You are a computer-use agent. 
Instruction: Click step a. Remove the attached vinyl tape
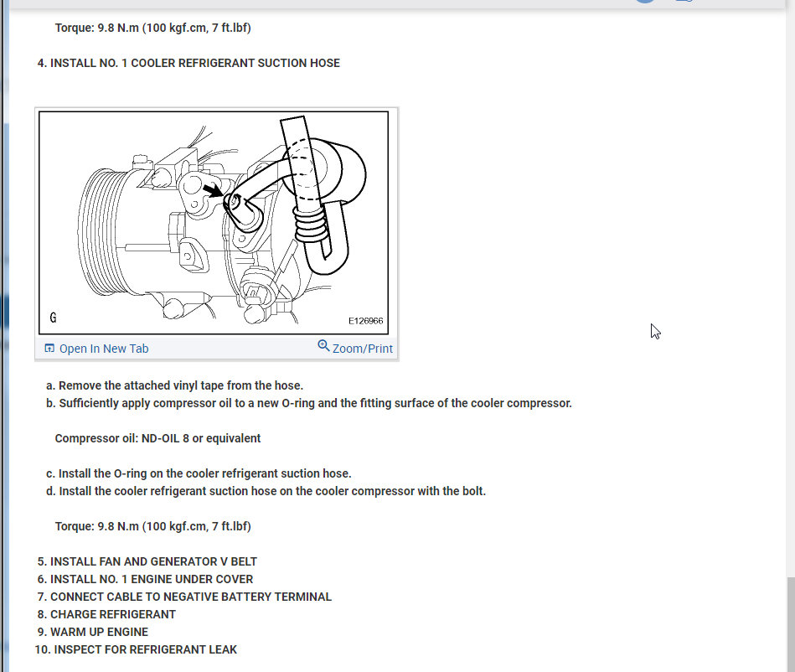tap(174, 385)
